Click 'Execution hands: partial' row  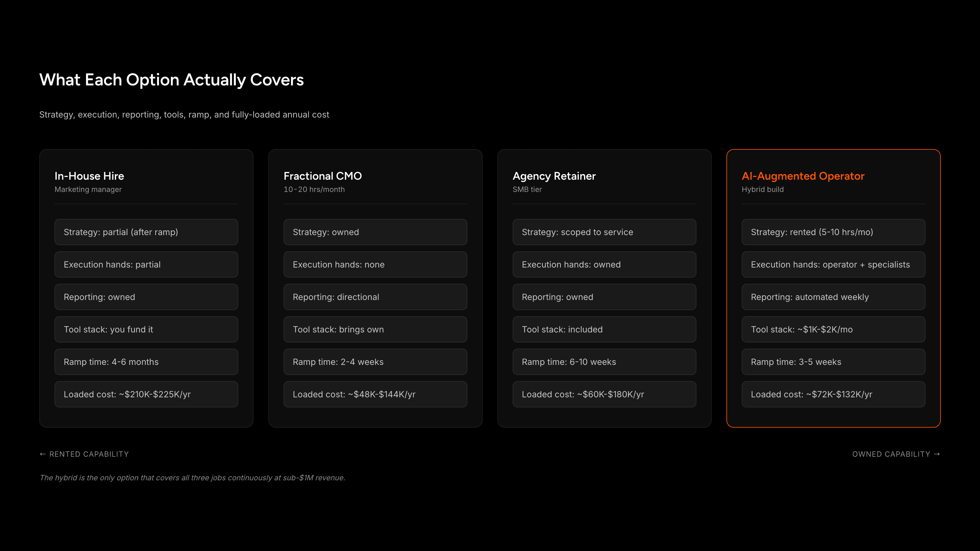(x=146, y=264)
